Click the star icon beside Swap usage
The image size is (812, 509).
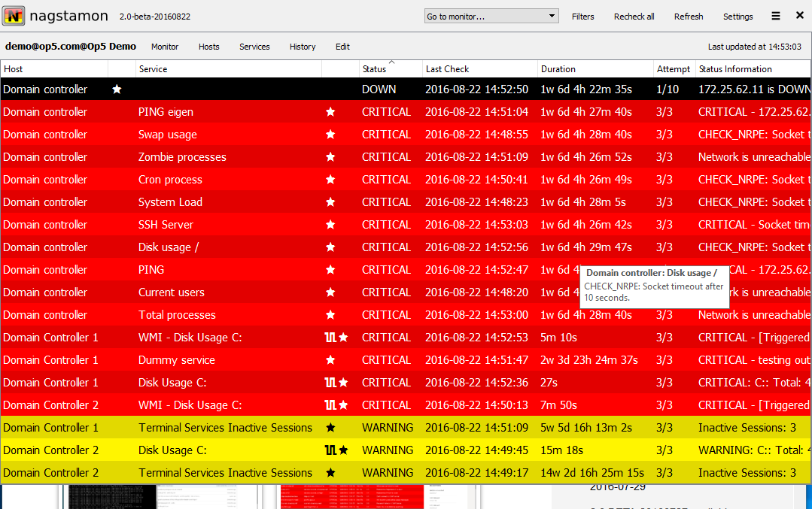(x=330, y=135)
